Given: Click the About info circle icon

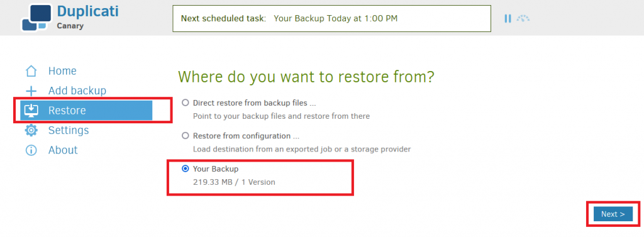Looking at the screenshot, I should pos(31,150).
